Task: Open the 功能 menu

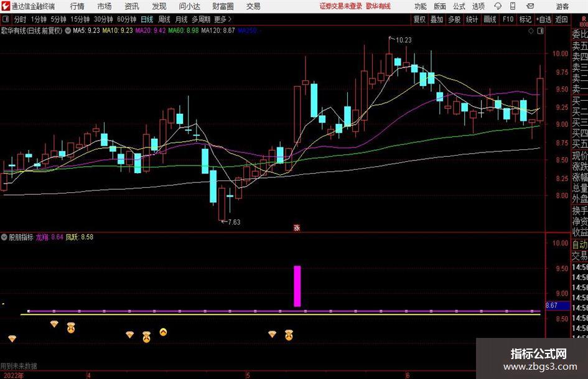Action: pyautogui.click(x=420, y=6)
